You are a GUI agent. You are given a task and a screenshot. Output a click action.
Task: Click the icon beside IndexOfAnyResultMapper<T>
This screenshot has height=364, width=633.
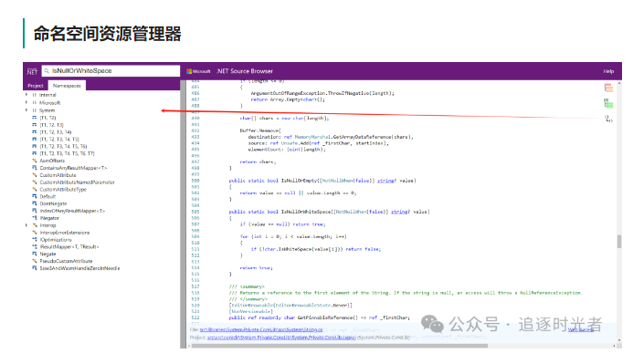pyautogui.click(x=35, y=211)
